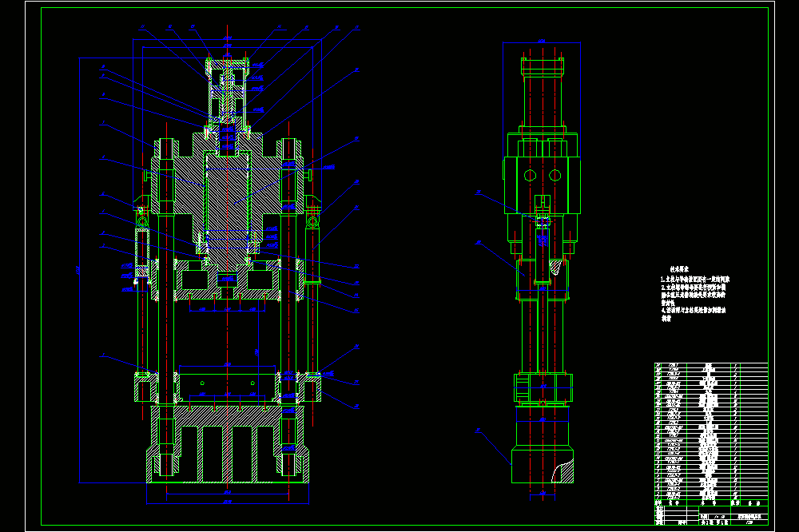Select the right circle on side view body

pyautogui.click(x=555, y=175)
